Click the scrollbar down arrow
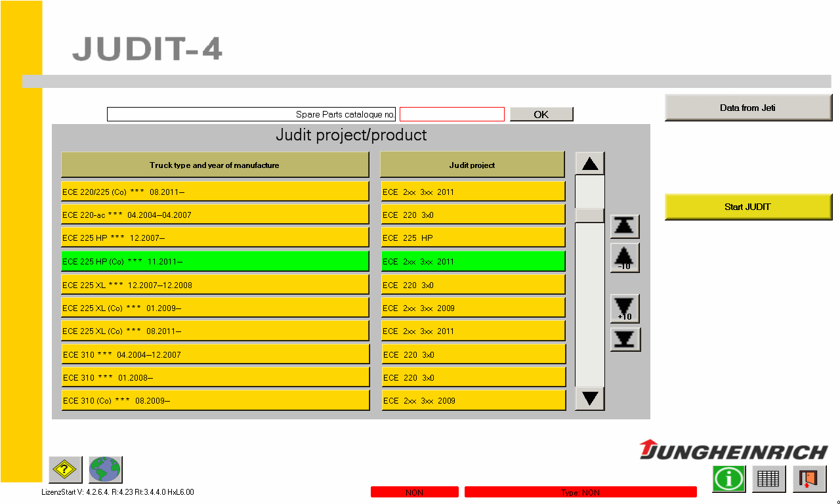Image resolution: width=840 pixels, height=504 pixels. coord(590,398)
